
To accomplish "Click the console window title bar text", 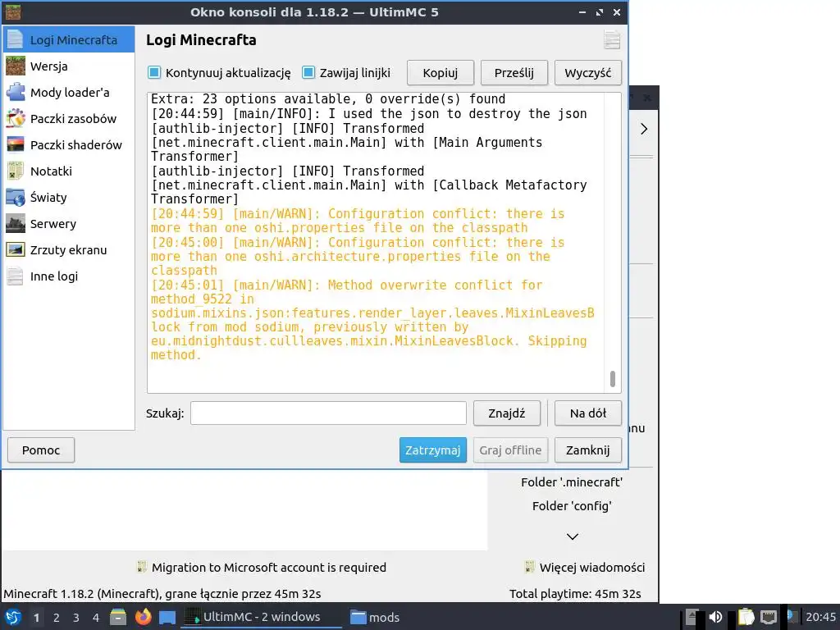I will click(314, 11).
